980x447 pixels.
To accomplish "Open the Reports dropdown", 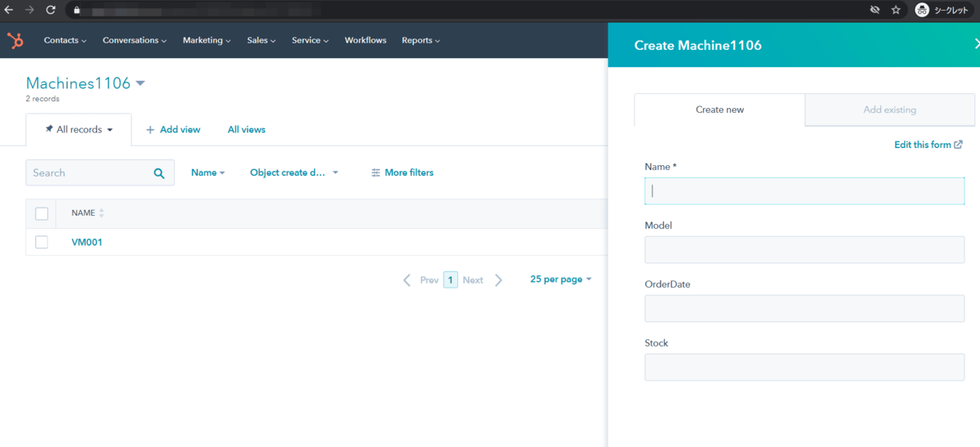I will point(421,40).
